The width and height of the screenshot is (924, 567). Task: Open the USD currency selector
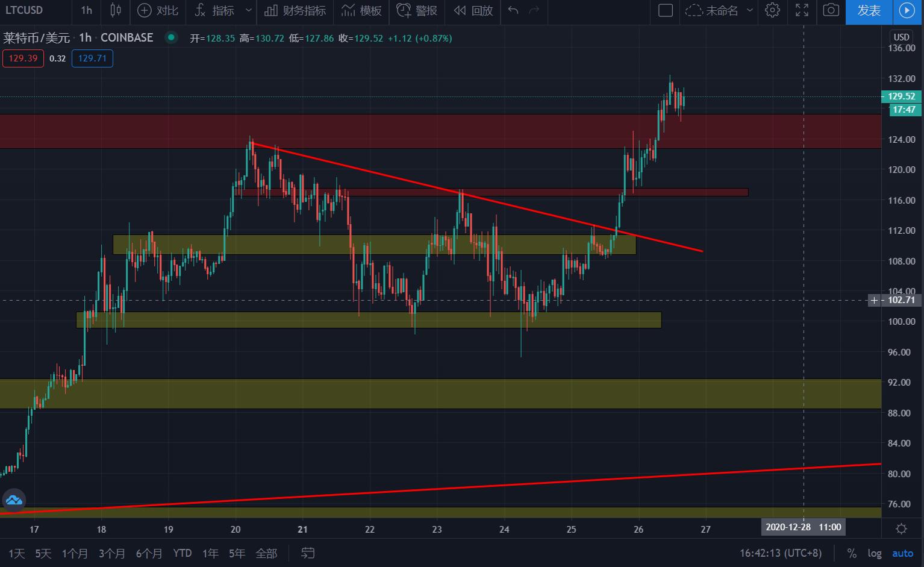point(901,37)
